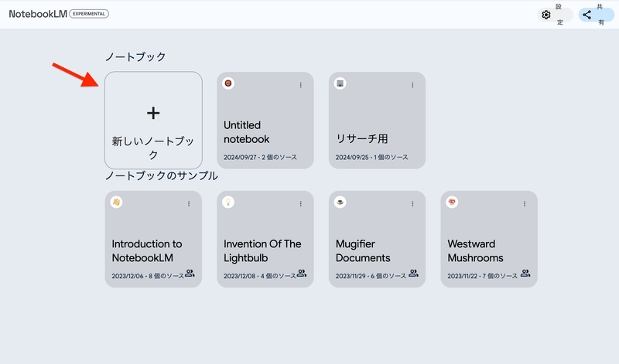This screenshot has height=364, width=619.
Task: Click the Westward Mushrooms mushroom icon
Action: click(453, 202)
